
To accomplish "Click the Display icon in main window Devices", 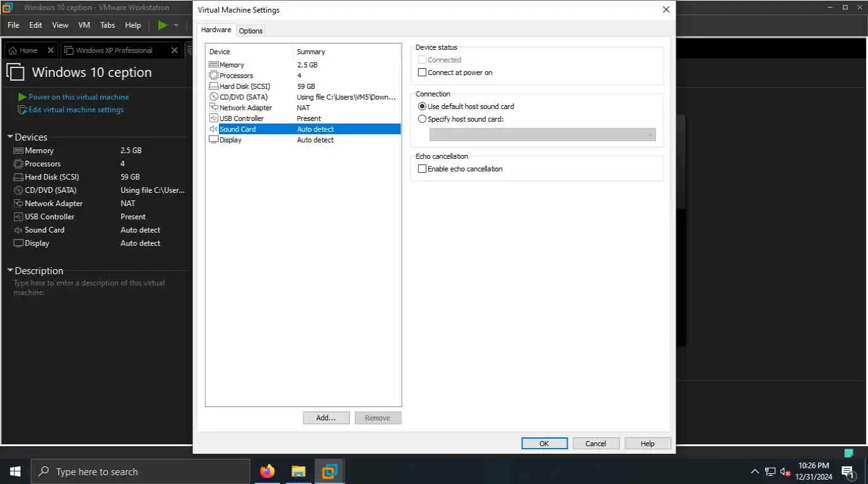I will coord(18,243).
